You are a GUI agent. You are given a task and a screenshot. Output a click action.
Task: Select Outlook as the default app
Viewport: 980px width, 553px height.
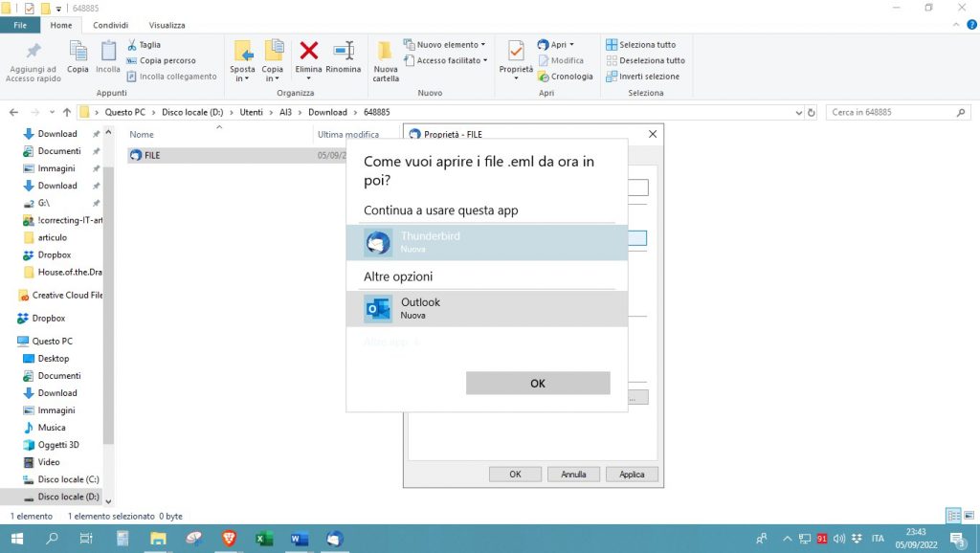tap(486, 308)
